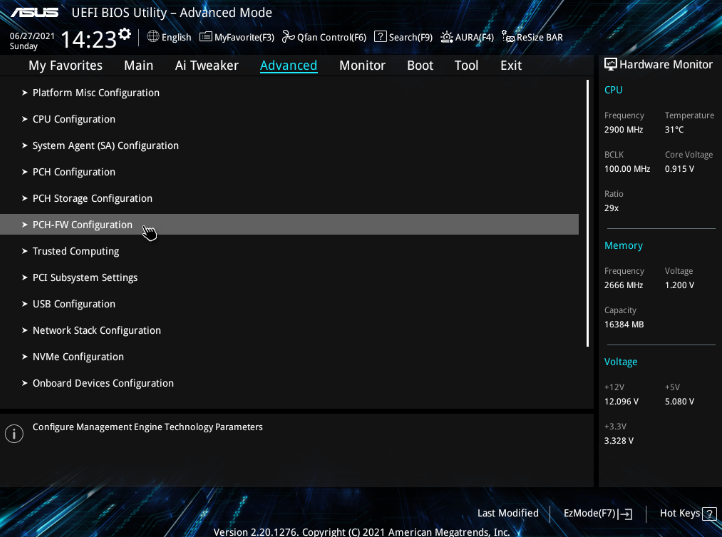Click the 100.00 MHz BCLK value
Screen dimensions: 722x537
pos(627,169)
